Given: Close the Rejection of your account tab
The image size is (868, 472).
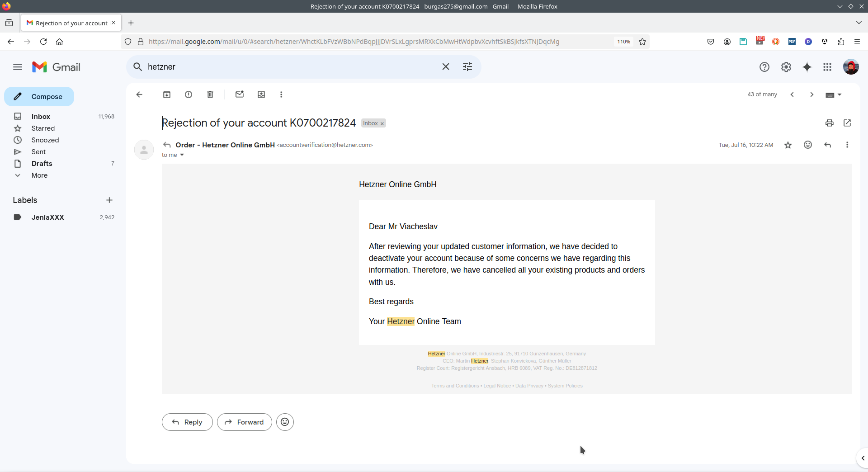Looking at the screenshot, I should coord(113,23).
